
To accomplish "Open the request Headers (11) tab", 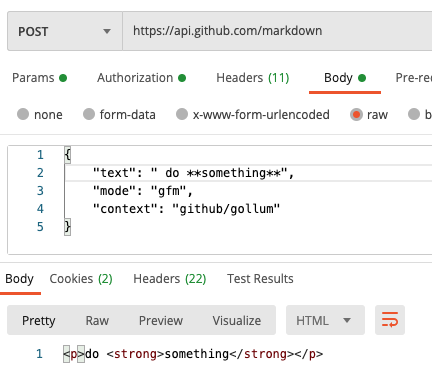I will [x=253, y=78].
